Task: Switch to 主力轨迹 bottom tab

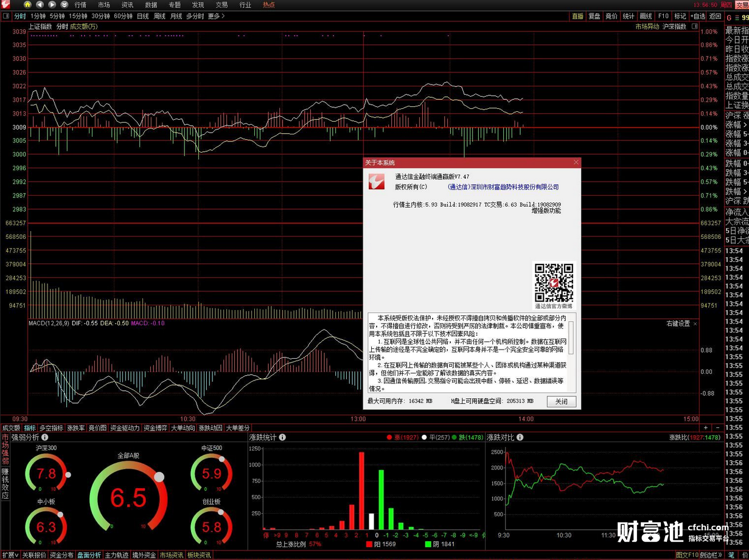Action: point(116,555)
